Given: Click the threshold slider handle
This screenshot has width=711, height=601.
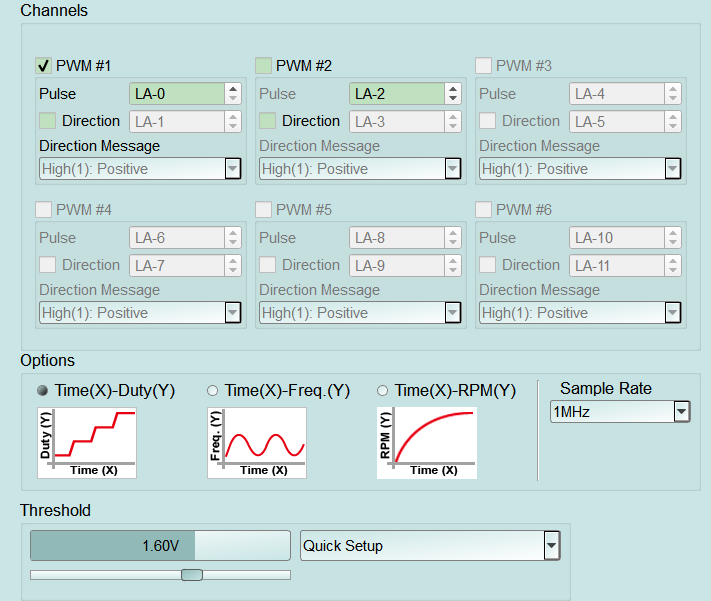Looking at the screenshot, I should coord(192,575).
